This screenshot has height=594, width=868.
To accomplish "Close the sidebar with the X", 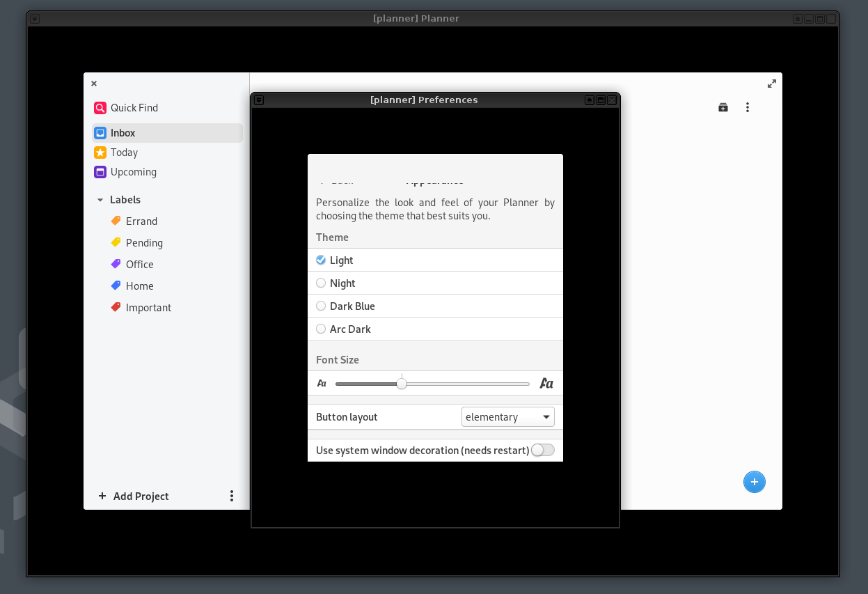I will (x=94, y=83).
